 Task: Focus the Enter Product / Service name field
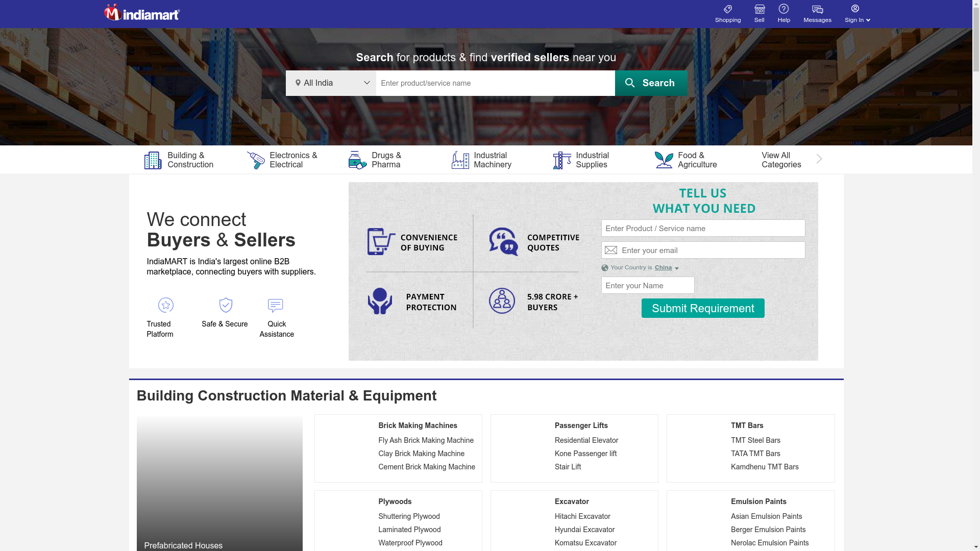click(703, 228)
